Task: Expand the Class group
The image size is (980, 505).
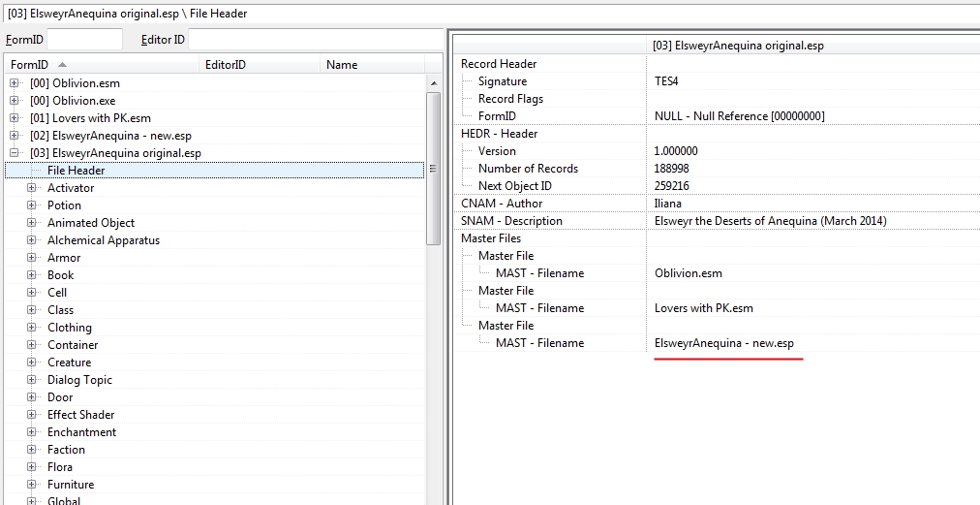Action: (32, 310)
